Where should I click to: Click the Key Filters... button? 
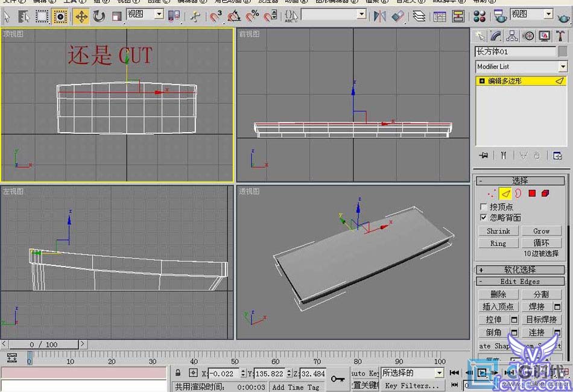coord(412,386)
